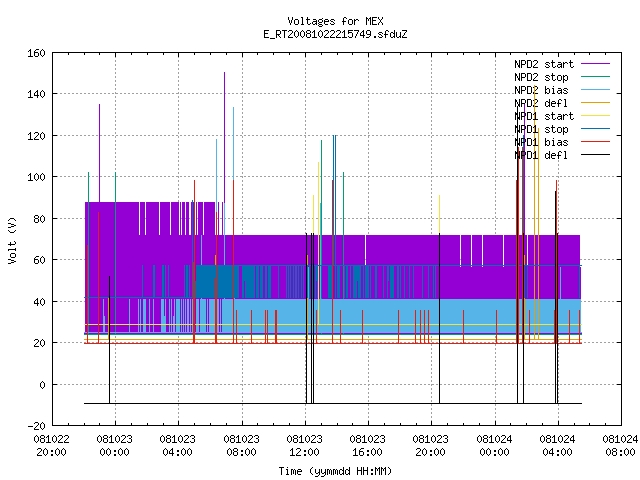
Task: Click the black NPD1 defl baseline near -10 V
Action: [x=333, y=404]
